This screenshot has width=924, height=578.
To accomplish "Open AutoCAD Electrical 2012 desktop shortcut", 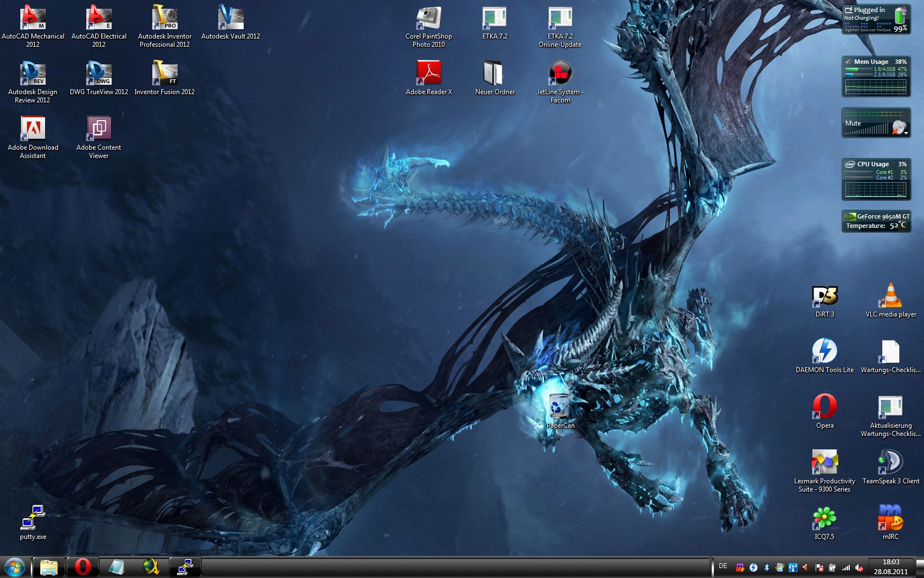I will tap(99, 26).
